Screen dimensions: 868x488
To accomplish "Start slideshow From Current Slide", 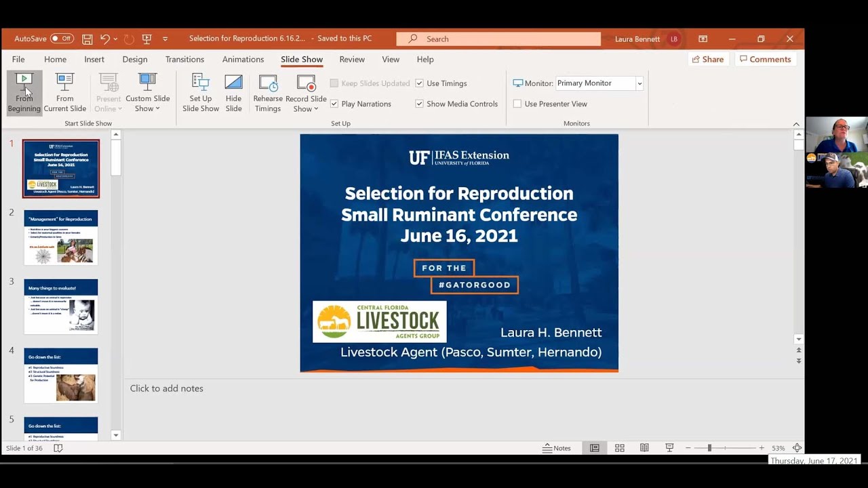I will tap(65, 93).
